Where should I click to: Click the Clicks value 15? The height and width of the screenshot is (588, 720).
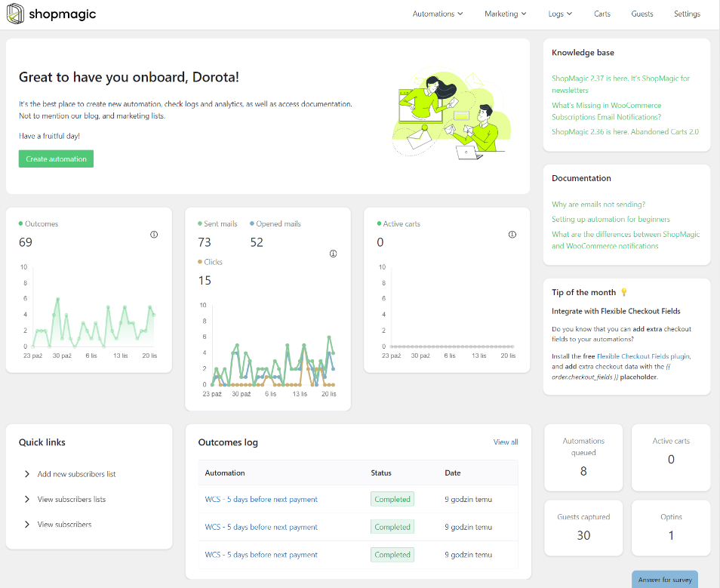coord(205,280)
